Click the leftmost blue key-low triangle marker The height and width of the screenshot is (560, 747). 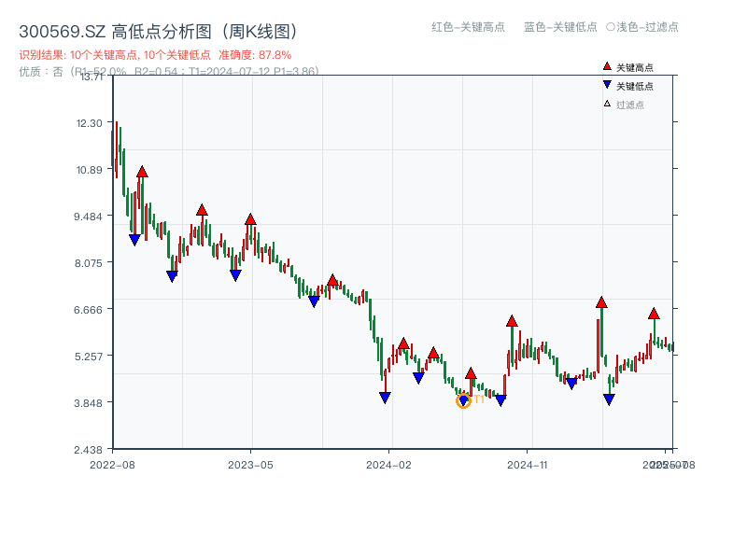click(134, 240)
